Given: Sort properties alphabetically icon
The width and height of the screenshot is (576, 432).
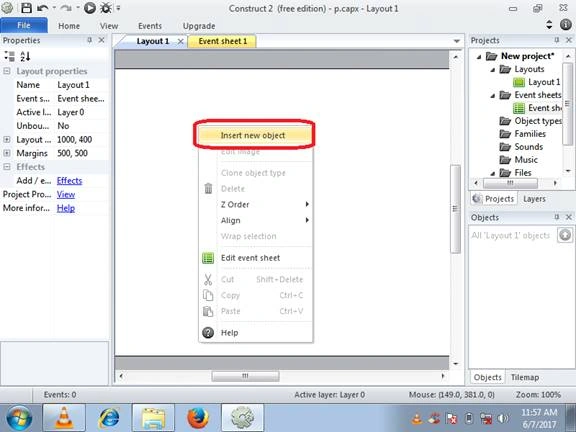Looking at the screenshot, I should point(25,56).
